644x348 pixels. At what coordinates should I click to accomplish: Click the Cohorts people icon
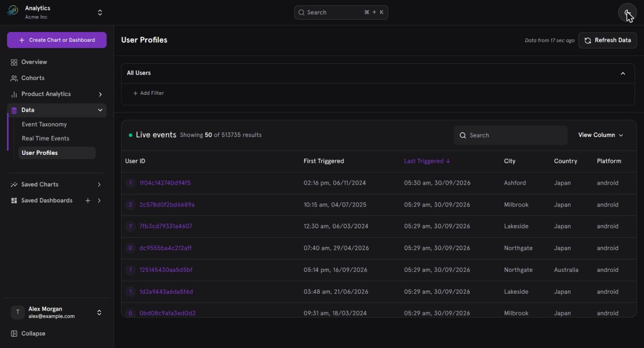(x=14, y=78)
